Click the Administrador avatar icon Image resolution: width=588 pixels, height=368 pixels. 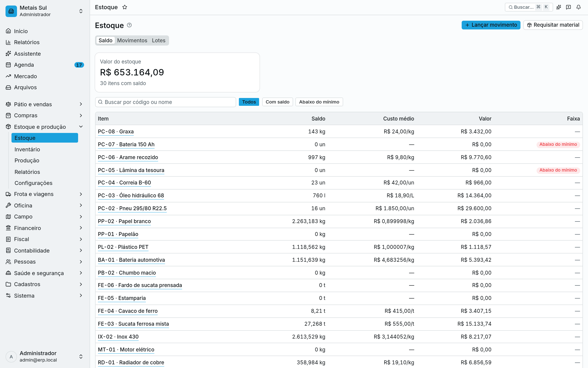point(11,356)
